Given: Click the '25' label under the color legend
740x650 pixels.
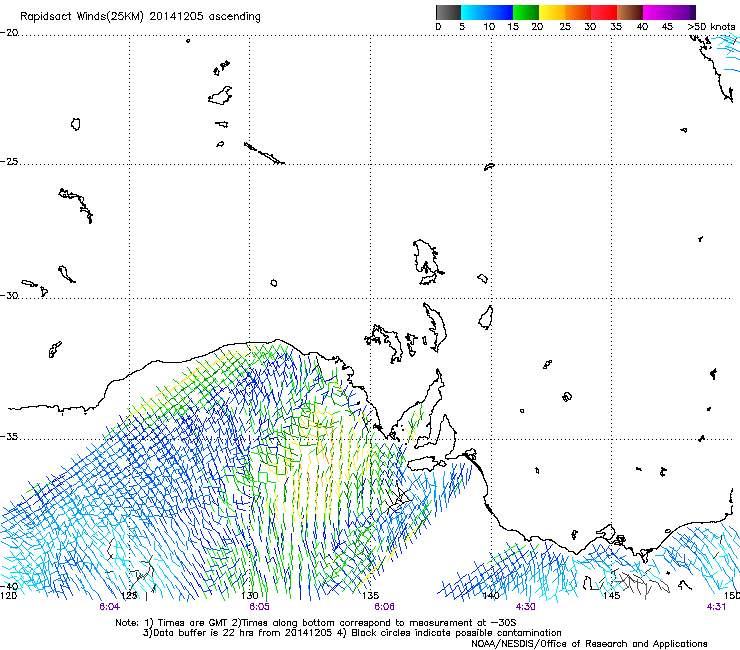Looking at the screenshot, I should pos(565,27).
